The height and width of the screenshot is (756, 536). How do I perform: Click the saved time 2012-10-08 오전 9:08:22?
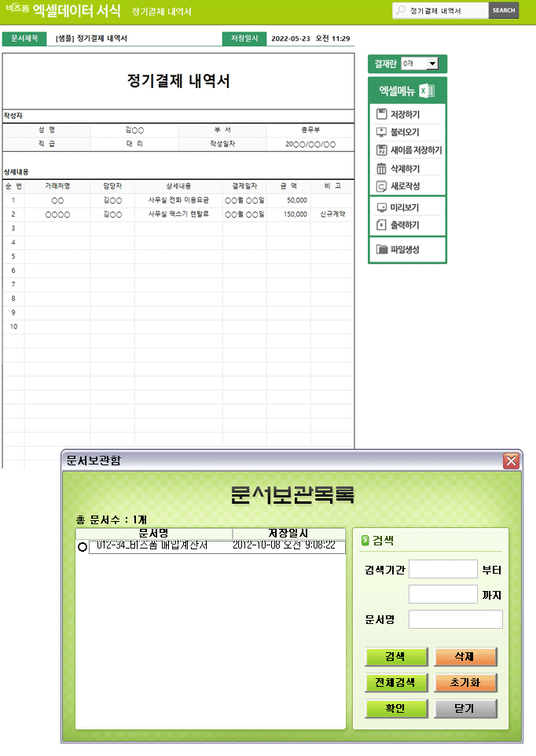tap(284, 545)
